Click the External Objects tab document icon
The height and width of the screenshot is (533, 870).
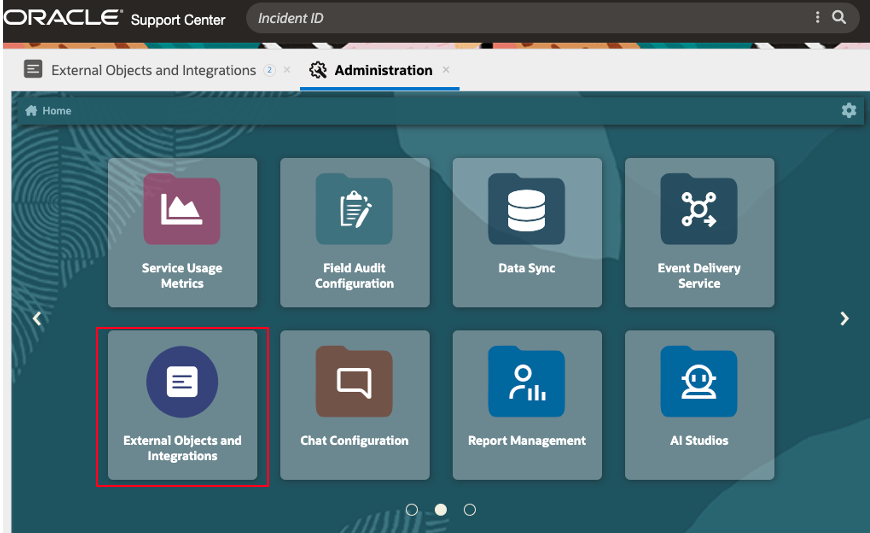coord(33,69)
